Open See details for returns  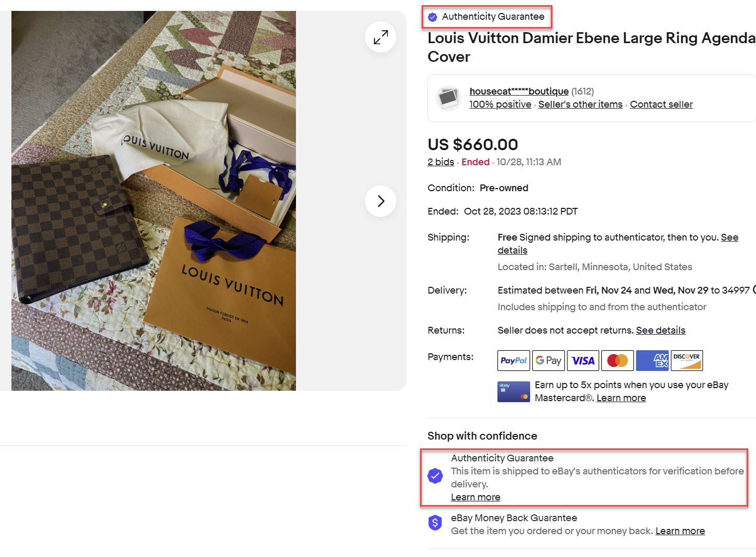[x=660, y=330]
